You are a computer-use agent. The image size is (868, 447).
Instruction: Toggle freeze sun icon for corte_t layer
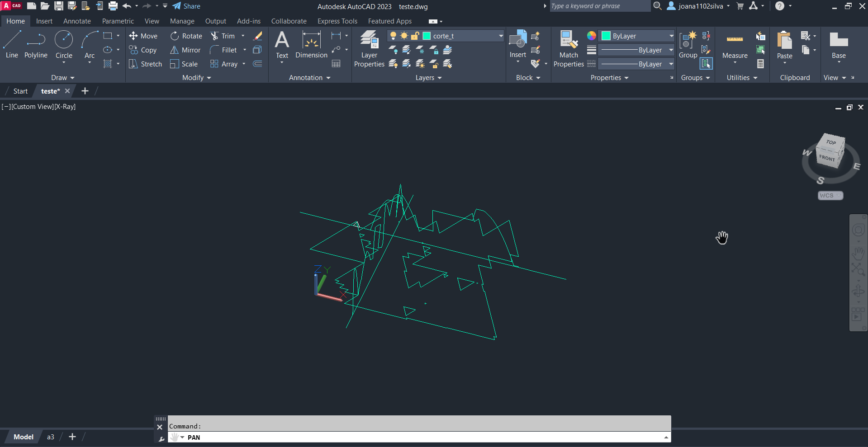pyautogui.click(x=404, y=36)
